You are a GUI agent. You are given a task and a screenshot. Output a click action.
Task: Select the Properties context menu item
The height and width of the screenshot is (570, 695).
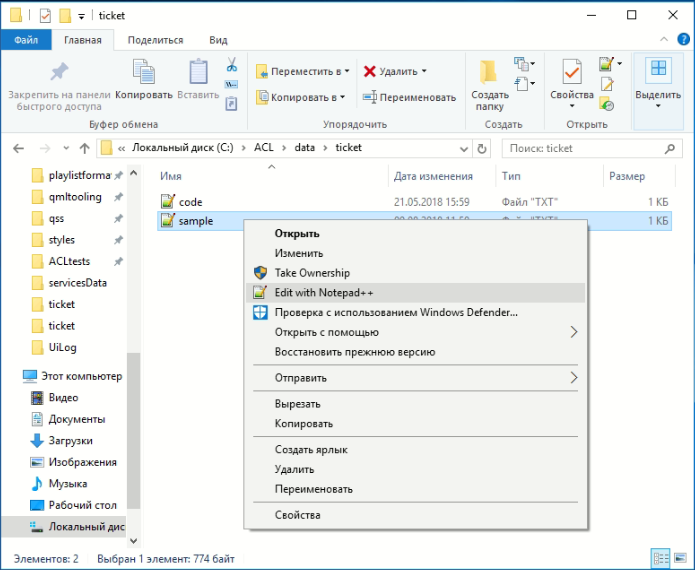pos(298,515)
